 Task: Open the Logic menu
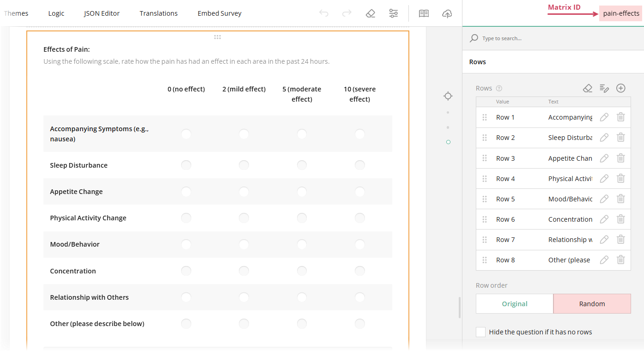click(56, 13)
